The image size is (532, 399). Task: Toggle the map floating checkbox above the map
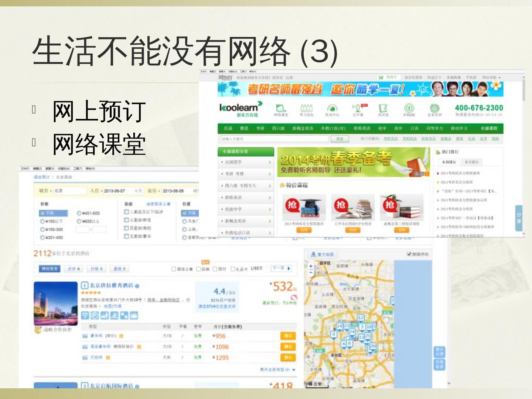(409, 254)
